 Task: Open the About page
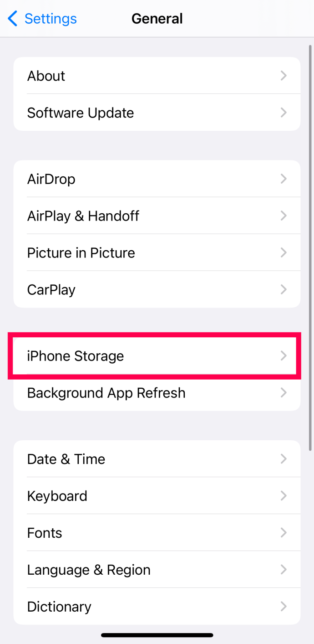click(x=157, y=76)
